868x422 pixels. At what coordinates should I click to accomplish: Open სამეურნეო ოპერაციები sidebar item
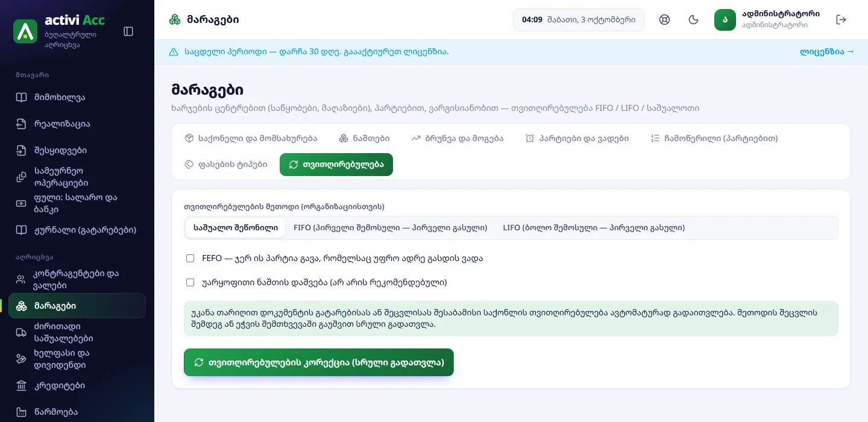[77, 177]
